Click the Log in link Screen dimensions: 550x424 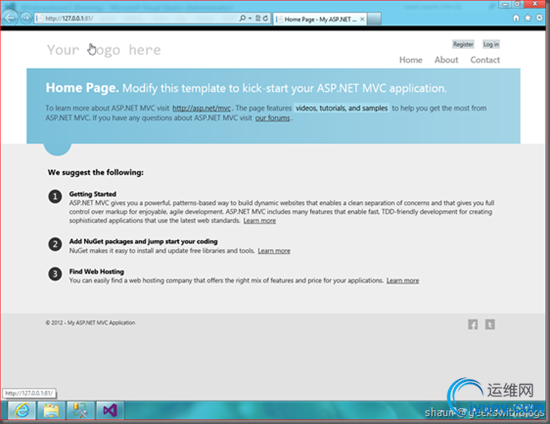click(491, 44)
